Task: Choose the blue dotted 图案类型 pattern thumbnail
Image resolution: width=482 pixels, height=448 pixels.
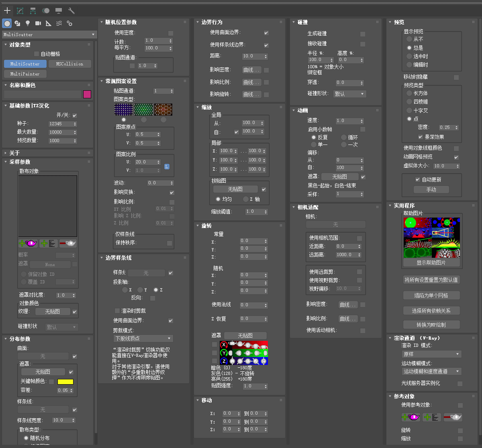Action: click(x=123, y=110)
